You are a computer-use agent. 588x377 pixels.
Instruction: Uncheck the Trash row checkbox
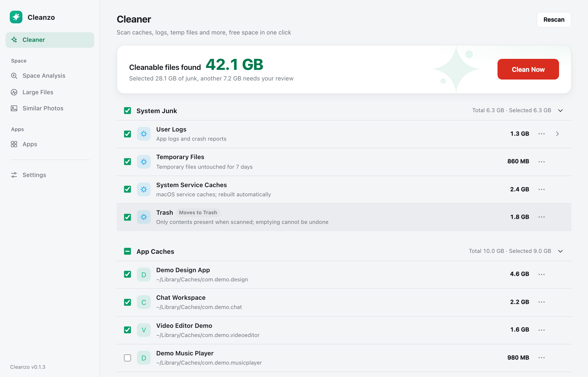[127, 217]
